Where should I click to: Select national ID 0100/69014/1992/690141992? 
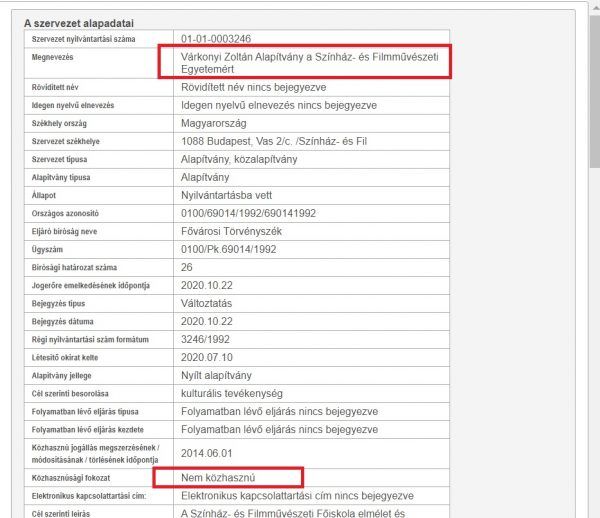click(248, 213)
